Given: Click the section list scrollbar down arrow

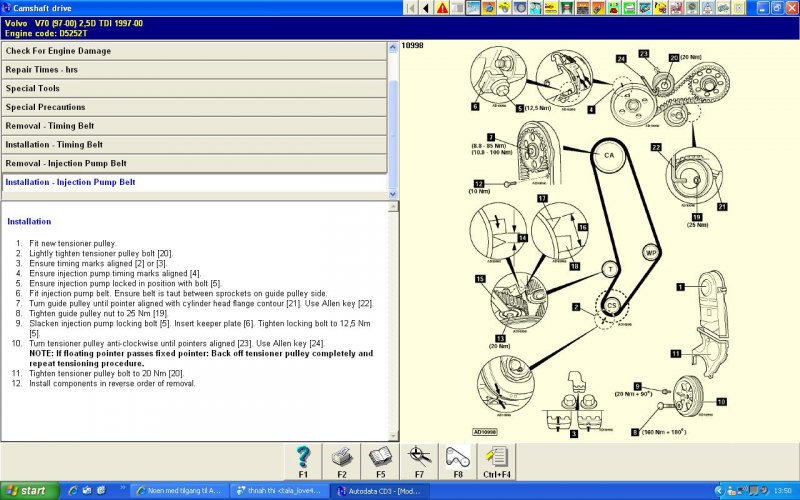Looking at the screenshot, I should pyautogui.click(x=393, y=194).
